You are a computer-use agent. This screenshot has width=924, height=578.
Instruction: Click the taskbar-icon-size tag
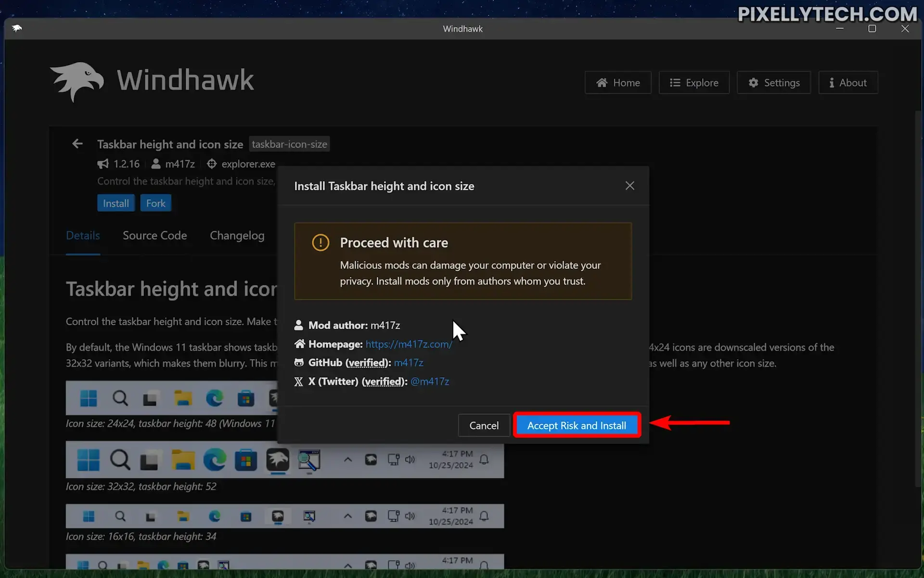point(289,144)
